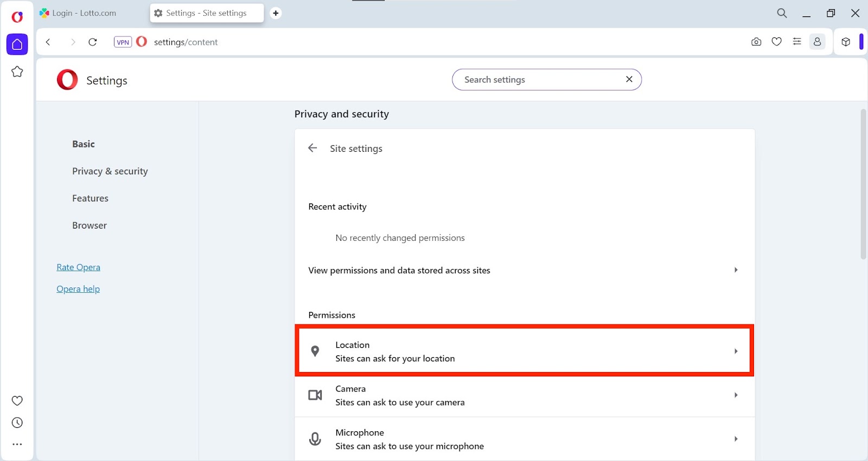Click the Search settings field

point(540,80)
